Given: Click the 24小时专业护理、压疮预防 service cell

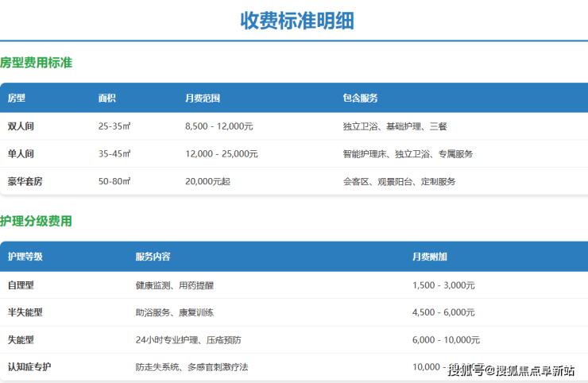Looking at the screenshot, I should [188, 339].
